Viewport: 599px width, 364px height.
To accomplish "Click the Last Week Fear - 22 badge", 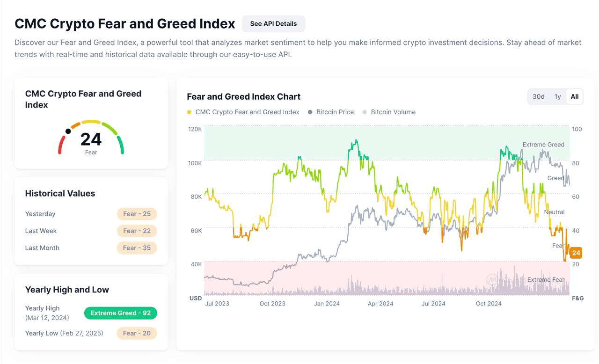I will pos(137,231).
